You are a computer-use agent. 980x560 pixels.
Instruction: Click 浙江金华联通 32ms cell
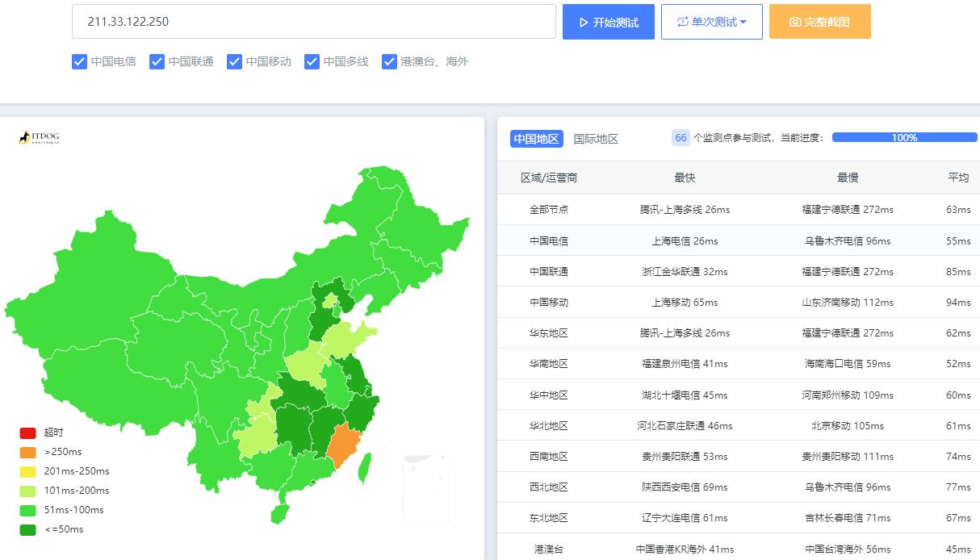click(685, 271)
